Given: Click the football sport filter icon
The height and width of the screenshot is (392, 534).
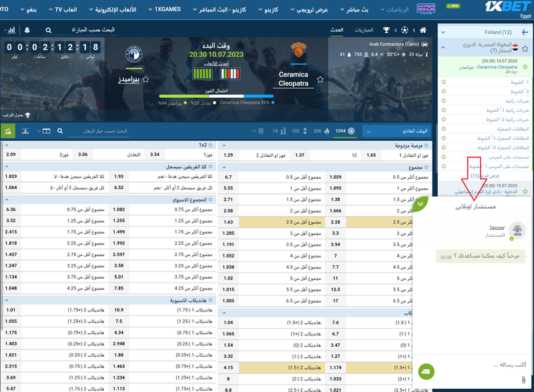Looking at the screenshot, I should tap(405, 31).
